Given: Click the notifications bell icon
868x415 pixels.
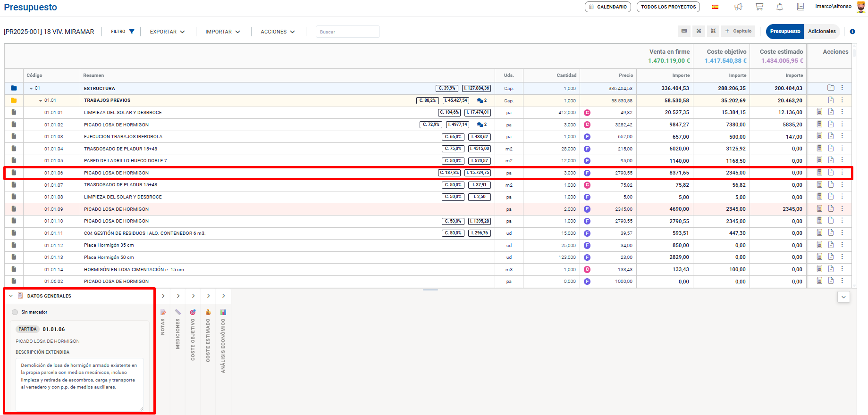Looking at the screenshot, I should point(780,7).
